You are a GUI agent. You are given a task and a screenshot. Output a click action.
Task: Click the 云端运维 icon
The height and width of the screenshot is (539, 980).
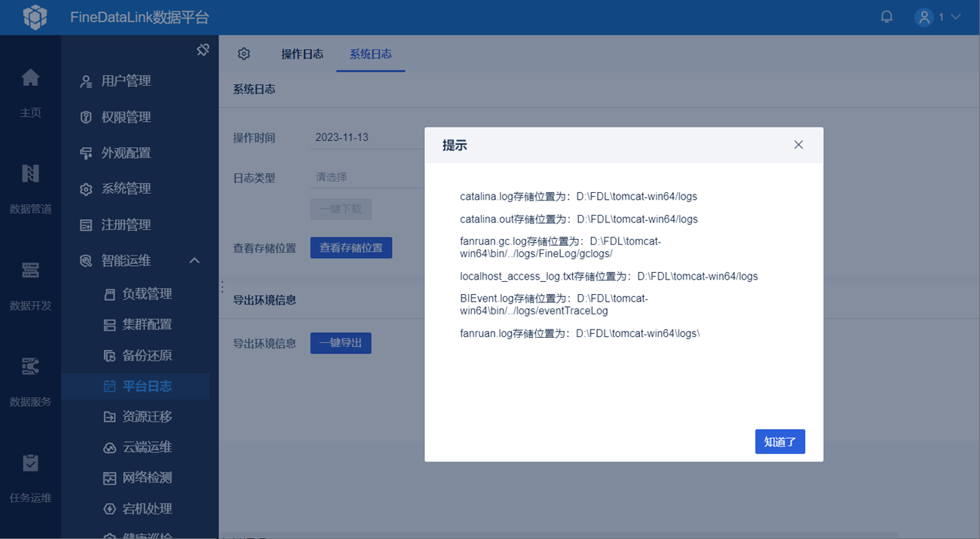click(109, 448)
